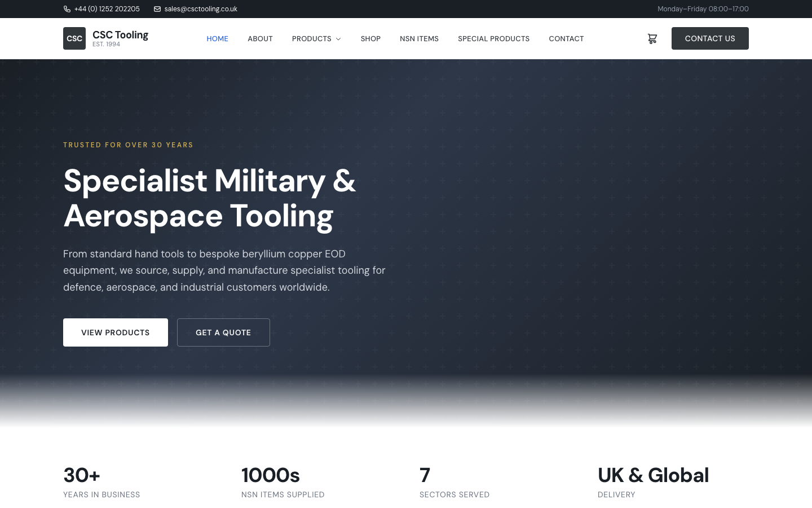The image size is (812, 508).
Task: Click the envelope icon beside the email address
Action: pyautogui.click(x=157, y=9)
